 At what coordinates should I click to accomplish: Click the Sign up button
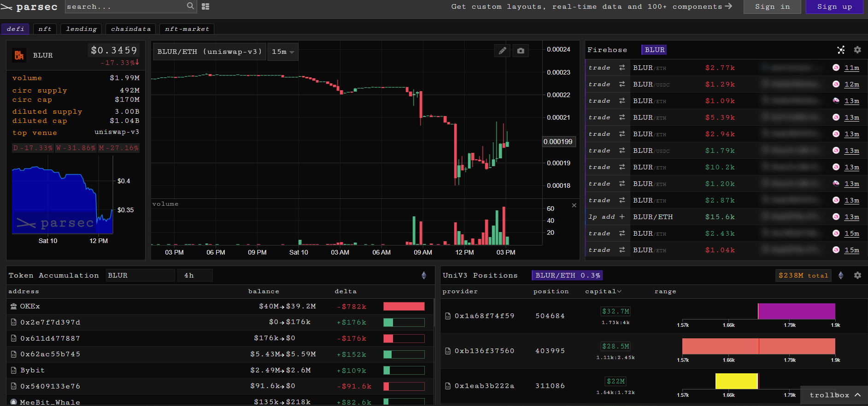tap(834, 6)
